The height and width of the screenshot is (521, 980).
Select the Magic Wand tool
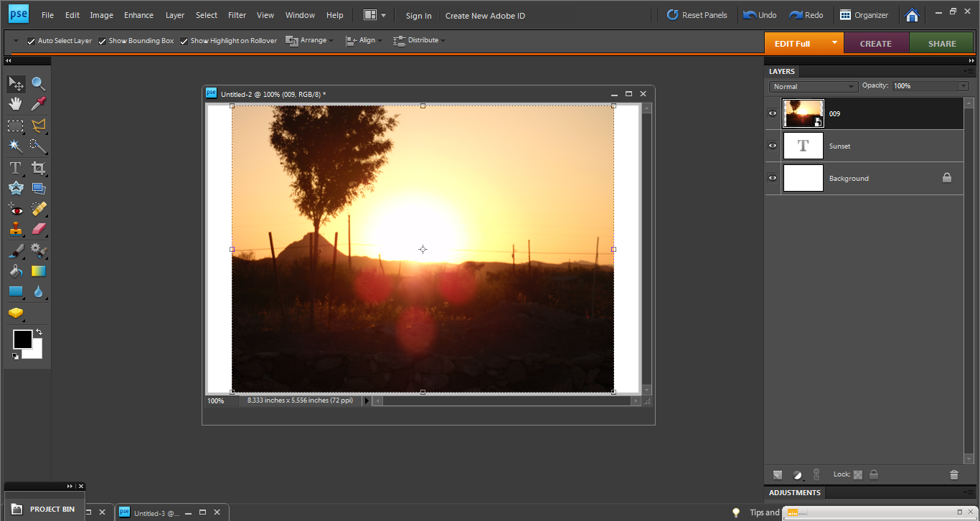point(15,146)
